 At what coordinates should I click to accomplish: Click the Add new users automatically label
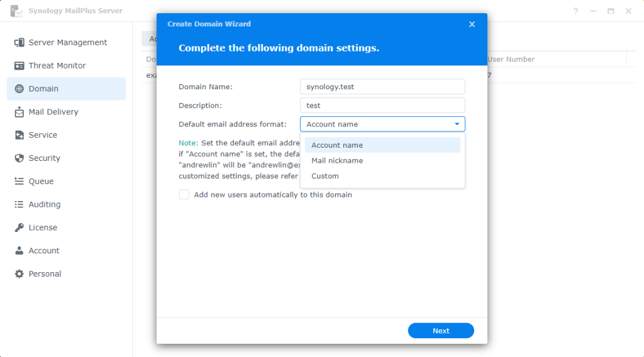(273, 195)
